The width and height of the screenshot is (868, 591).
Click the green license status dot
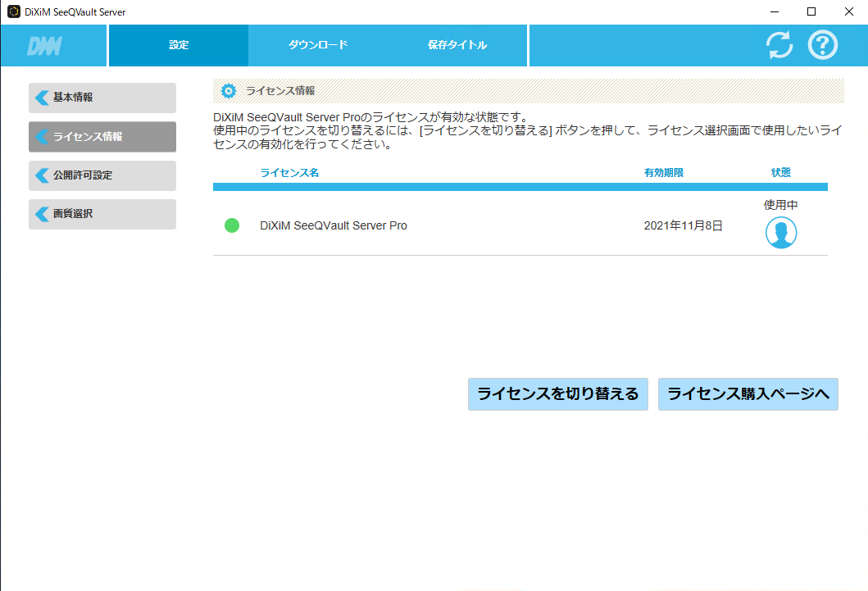tap(232, 225)
